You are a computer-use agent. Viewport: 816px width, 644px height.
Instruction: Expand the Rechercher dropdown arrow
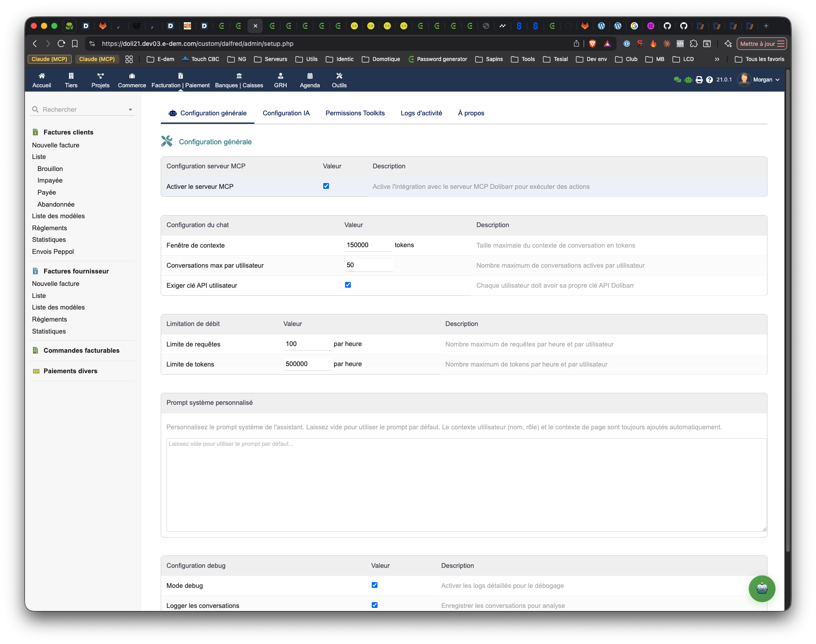(130, 110)
